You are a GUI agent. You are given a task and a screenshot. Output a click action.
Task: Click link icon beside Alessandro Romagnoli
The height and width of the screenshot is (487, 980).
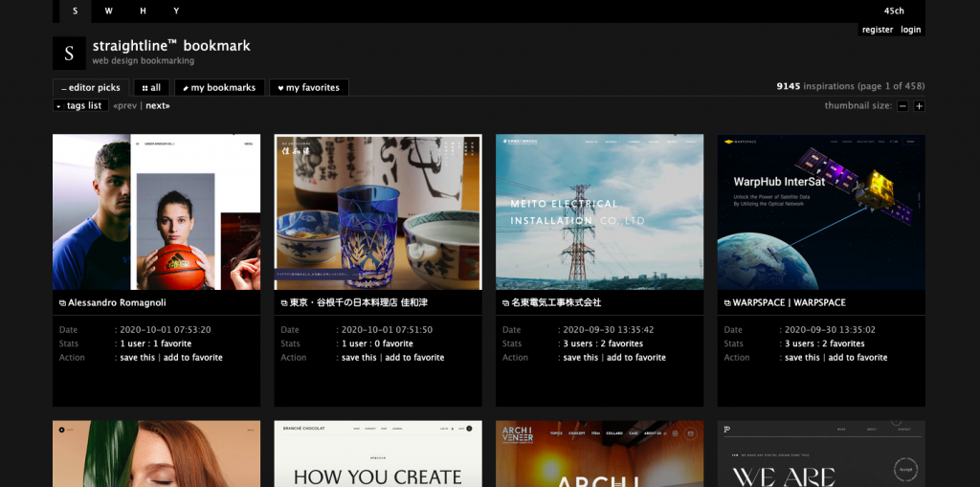(x=62, y=303)
